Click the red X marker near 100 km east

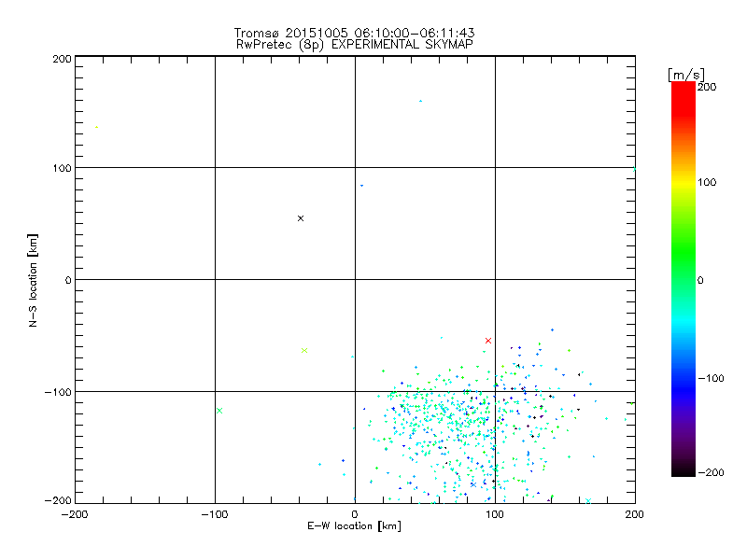pyautogui.click(x=487, y=341)
